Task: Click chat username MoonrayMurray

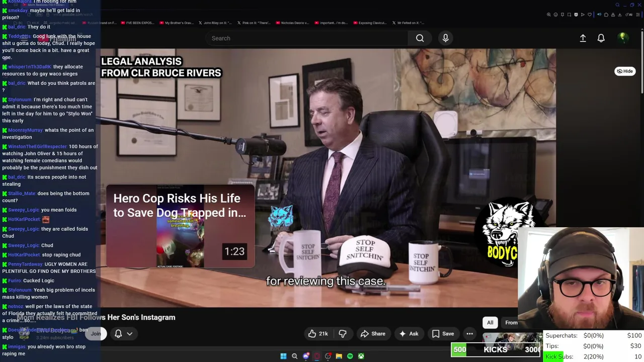Action: [25, 130]
